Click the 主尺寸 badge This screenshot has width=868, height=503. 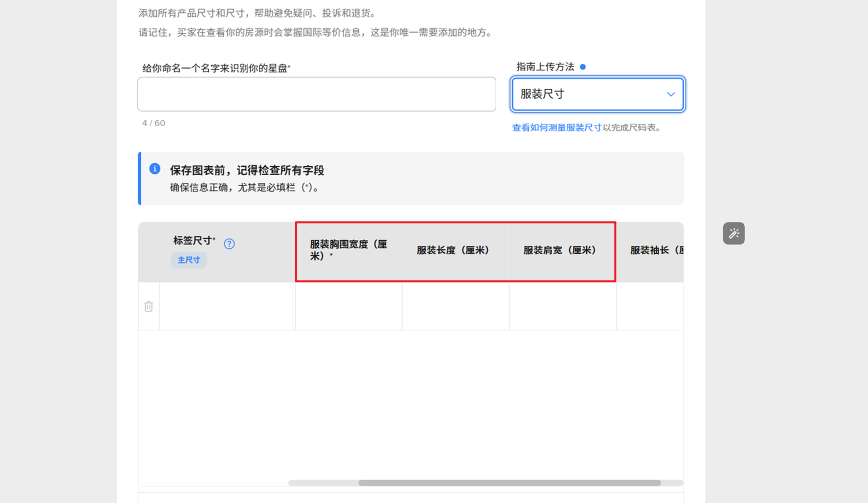click(x=189, y=260)
